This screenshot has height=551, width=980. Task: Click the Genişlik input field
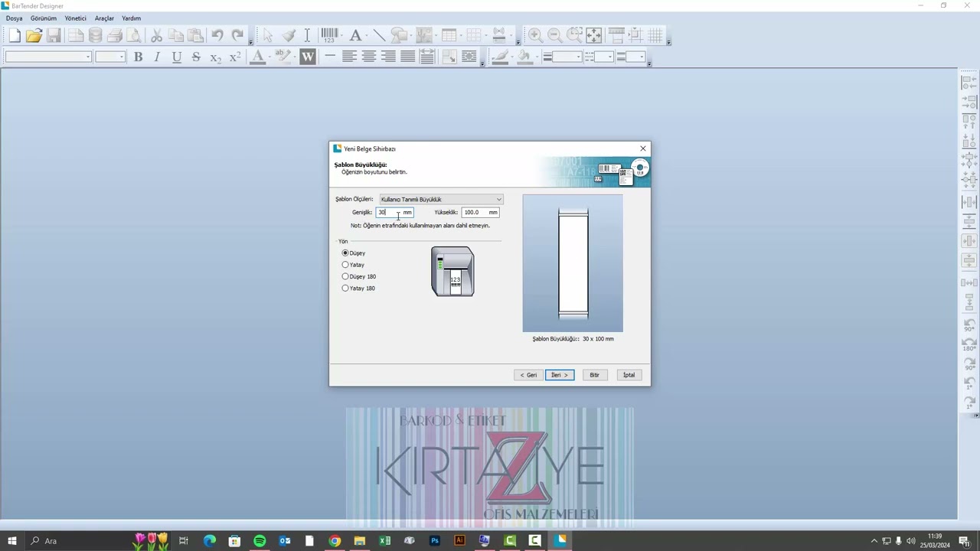coord(394,212)
